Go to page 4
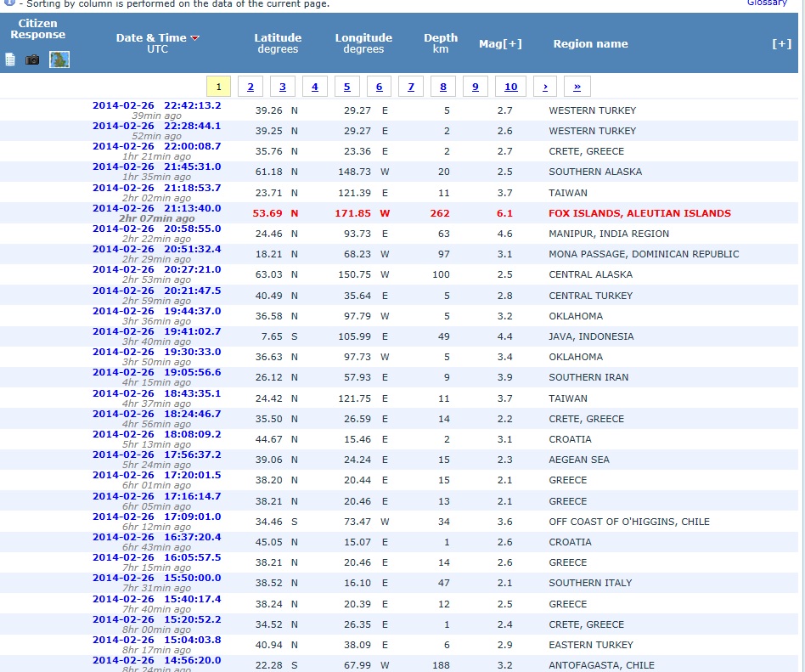The width and height of the screenshot is (805, 672). tap(315, 87)
